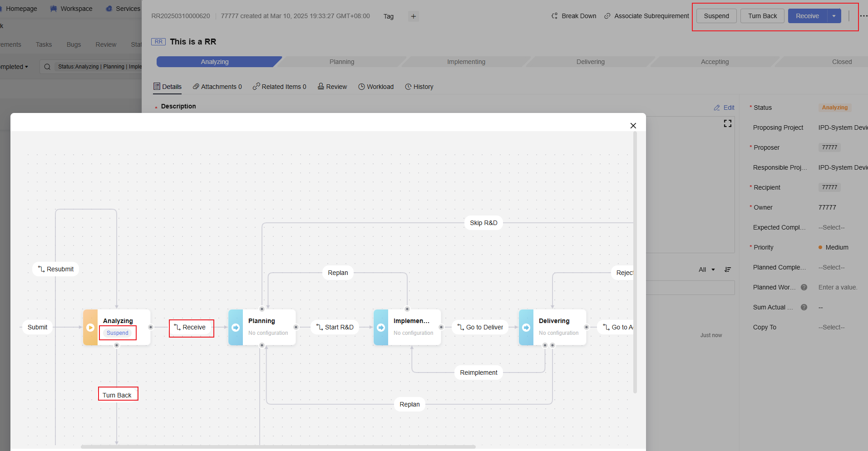Click the Planned Workload help icon
Screen dimensions: 868x451
(804, 287)
